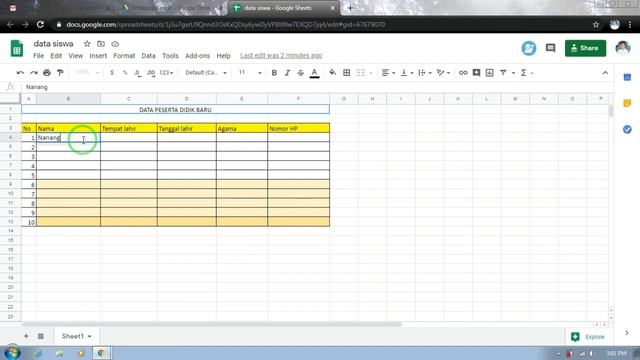The height and width of the screenshot is (360, 640).
Task: Toggle italic formatting
Action: pos(287,73)
